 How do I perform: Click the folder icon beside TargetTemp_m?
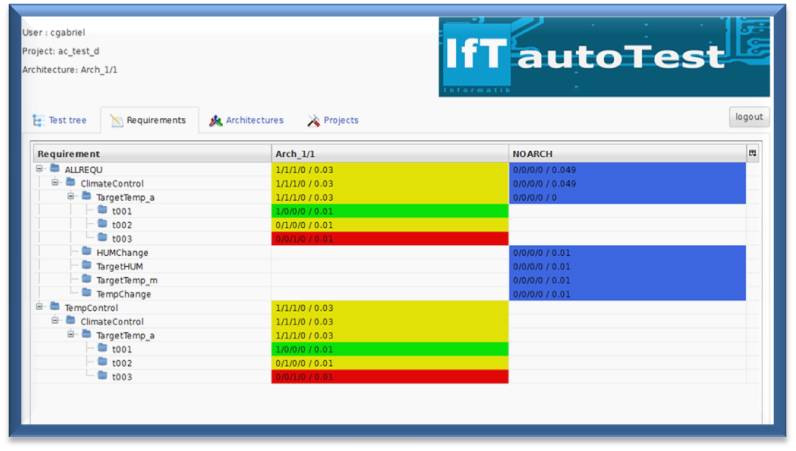tap(87, 280)
